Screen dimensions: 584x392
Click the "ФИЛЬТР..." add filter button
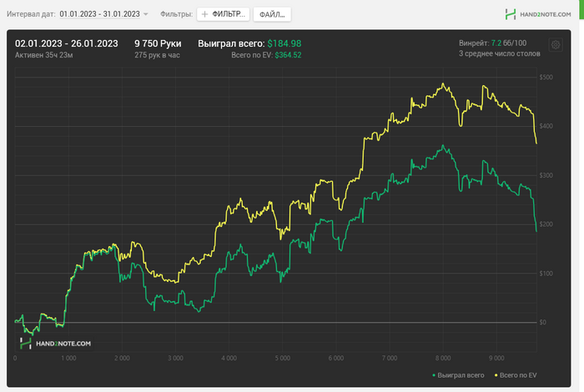click(222, 14)
